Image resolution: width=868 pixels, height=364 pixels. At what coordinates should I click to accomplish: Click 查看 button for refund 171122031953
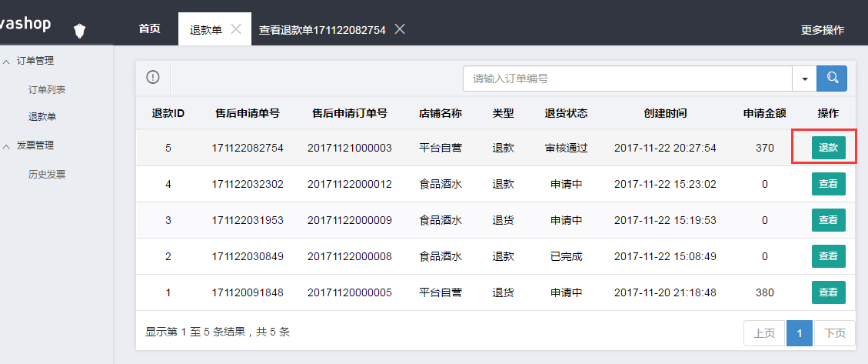pos(828,220)
